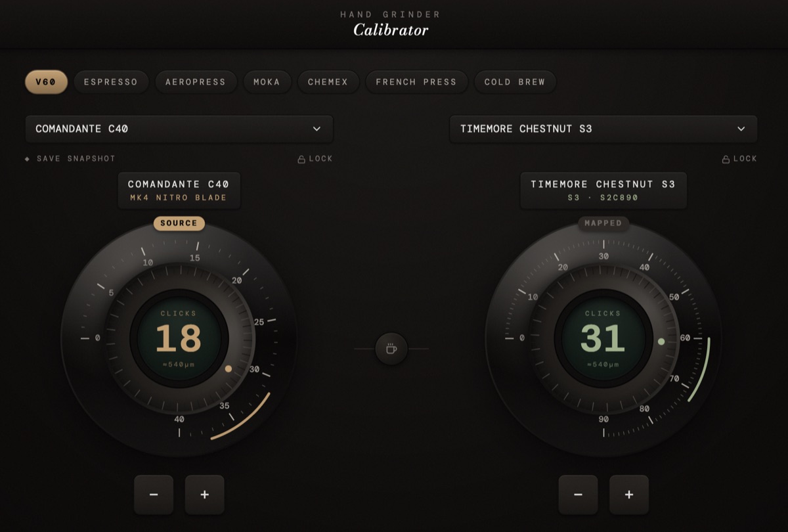Select the V60 brew method tab
Image resolution: width=788 pixels, height=532 pixels.
point(46,82)
